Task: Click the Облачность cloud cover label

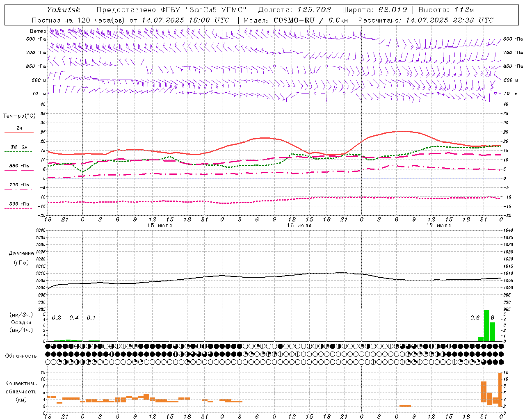Action: 21,356
